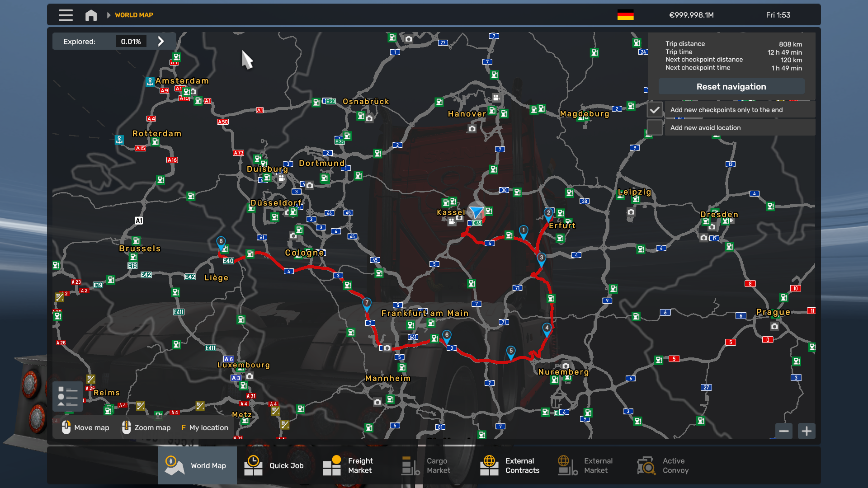Enable add new avoid location checkbox
Screen dimensions: 868x488
point(655,128)
